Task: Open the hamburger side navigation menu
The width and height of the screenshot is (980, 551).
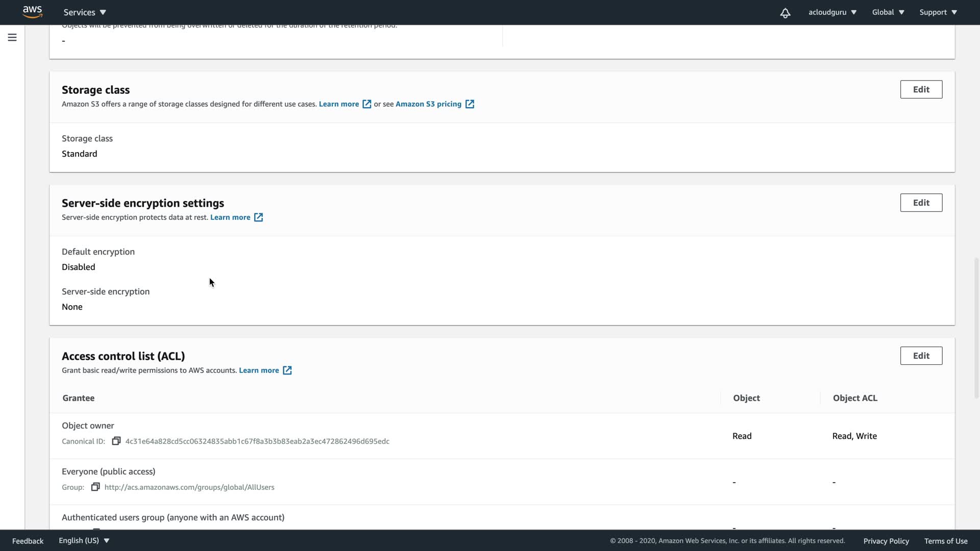Action: (x=12, y=37)
